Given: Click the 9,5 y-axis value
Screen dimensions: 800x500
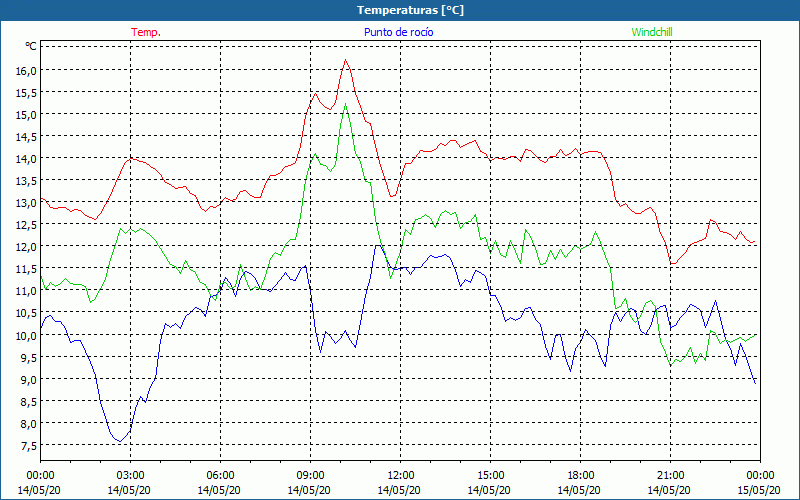Looking at the screenshot, I should tap(28, 357).
